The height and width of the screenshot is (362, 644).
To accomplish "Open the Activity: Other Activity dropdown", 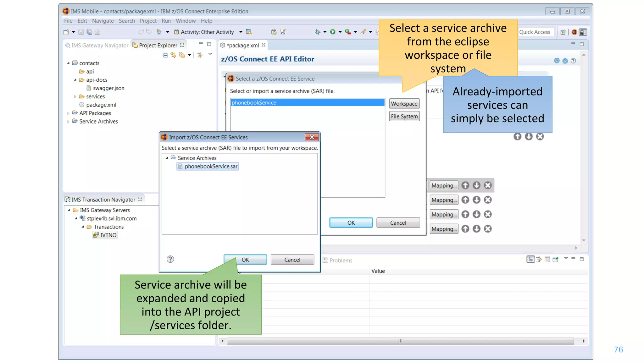I will [241, 32].
